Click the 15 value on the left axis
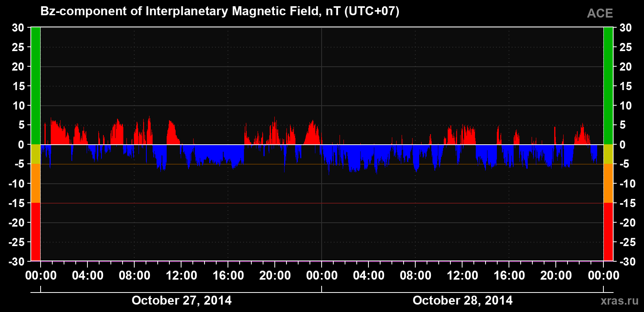The height and width of the screenshot is (312, 644). point(18,86)
